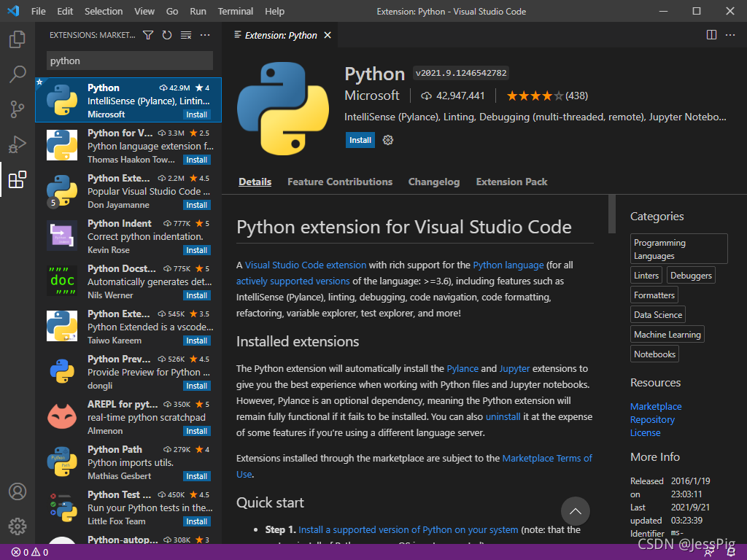Open the View menu

tap(144, 11)
